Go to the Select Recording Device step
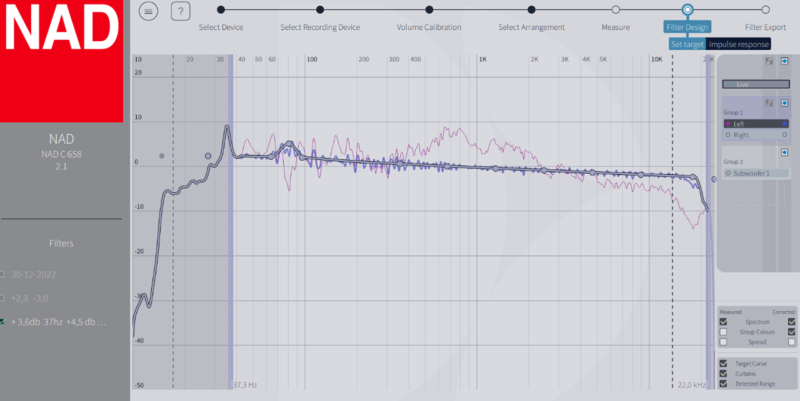Image resolution: width=800 pixels, height=401 pixels. (x=320, y=27)
